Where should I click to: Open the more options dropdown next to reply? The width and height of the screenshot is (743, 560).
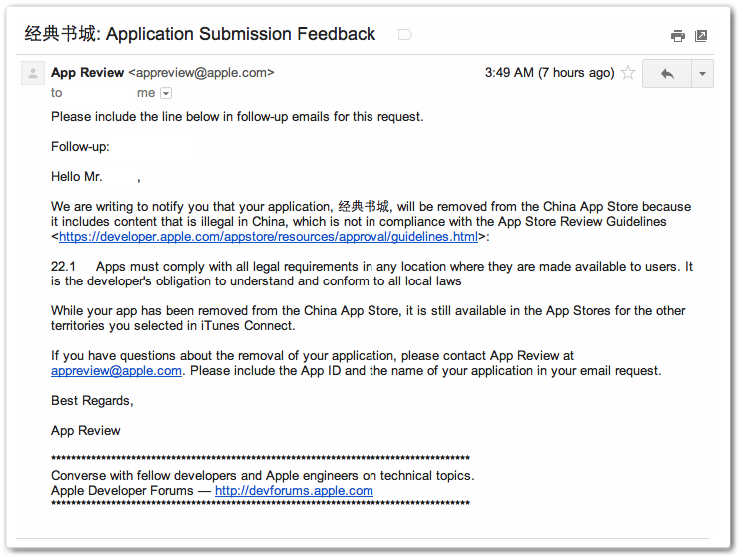pos(702,74)
